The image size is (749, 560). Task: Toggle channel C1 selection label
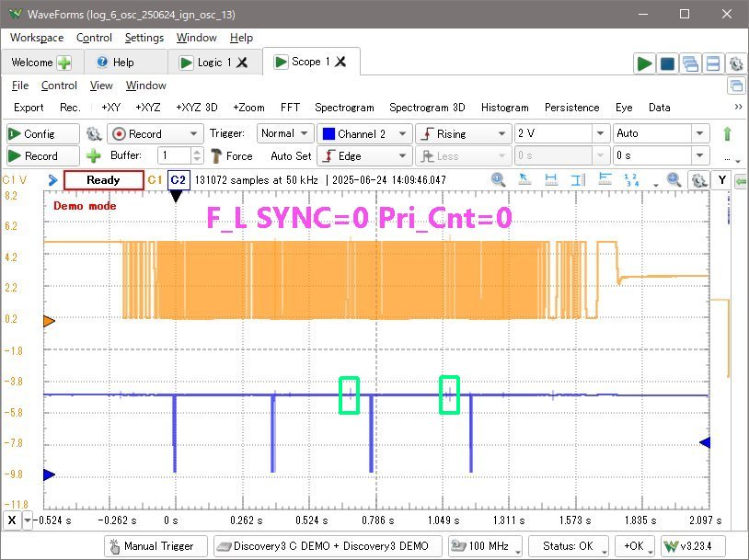click(155, 180)
